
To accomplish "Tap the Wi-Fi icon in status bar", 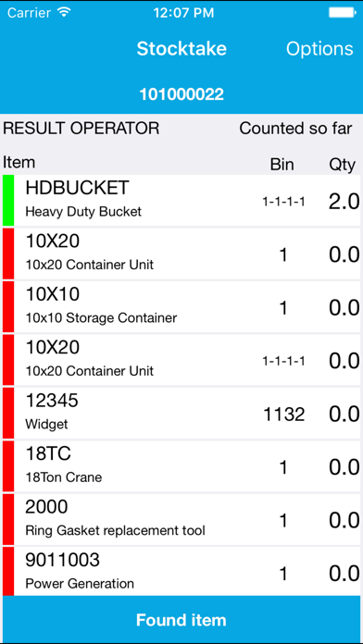I will tap(64, 12).
